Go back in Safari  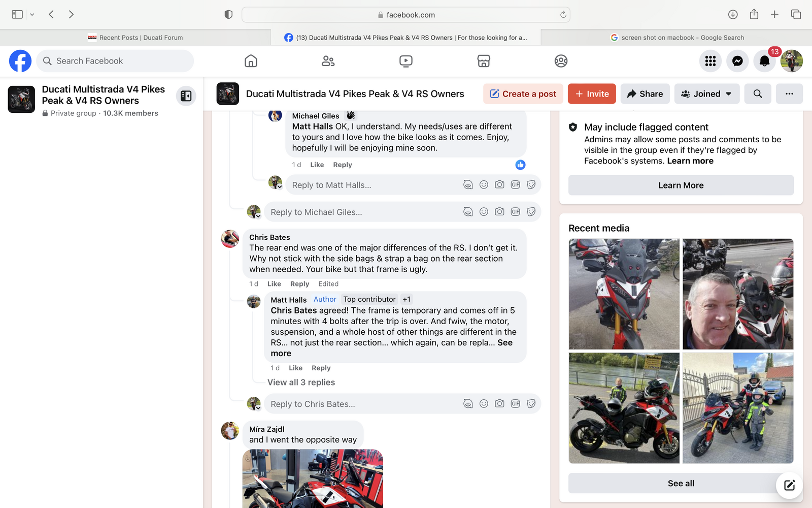pos(51,15)
